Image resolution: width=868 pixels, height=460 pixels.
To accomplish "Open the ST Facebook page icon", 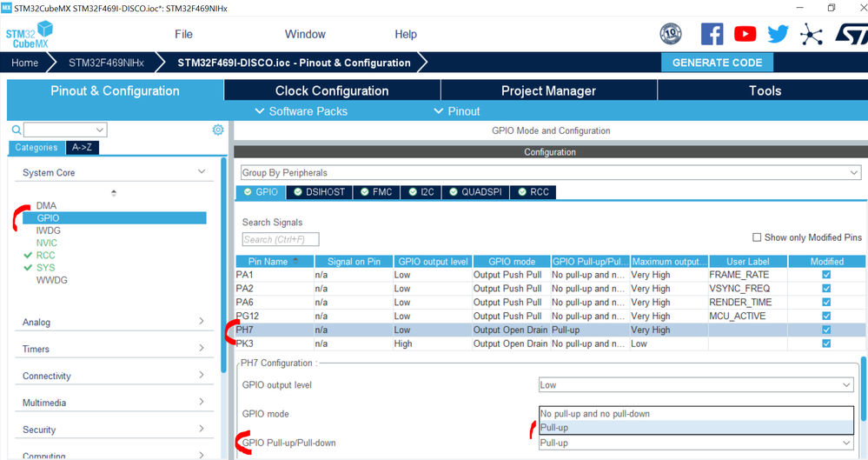I will pyautogui.click(x=712, y=35).
